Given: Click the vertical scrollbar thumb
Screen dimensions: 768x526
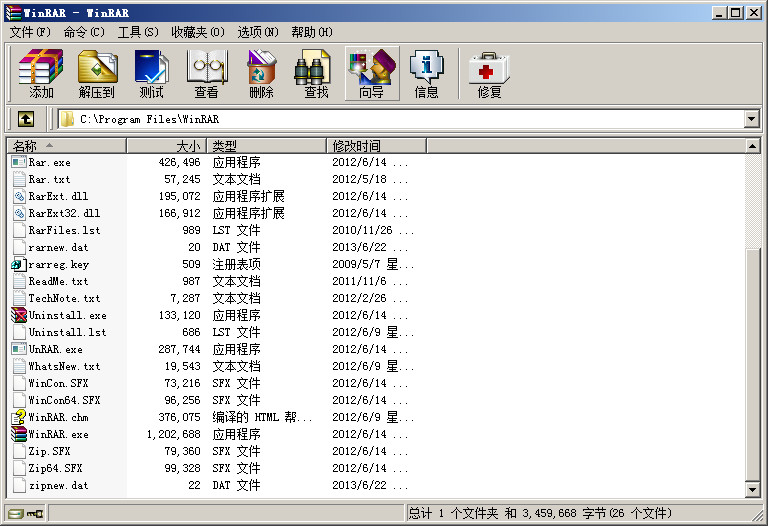Looking at the screenshot, I should [752, 365].
